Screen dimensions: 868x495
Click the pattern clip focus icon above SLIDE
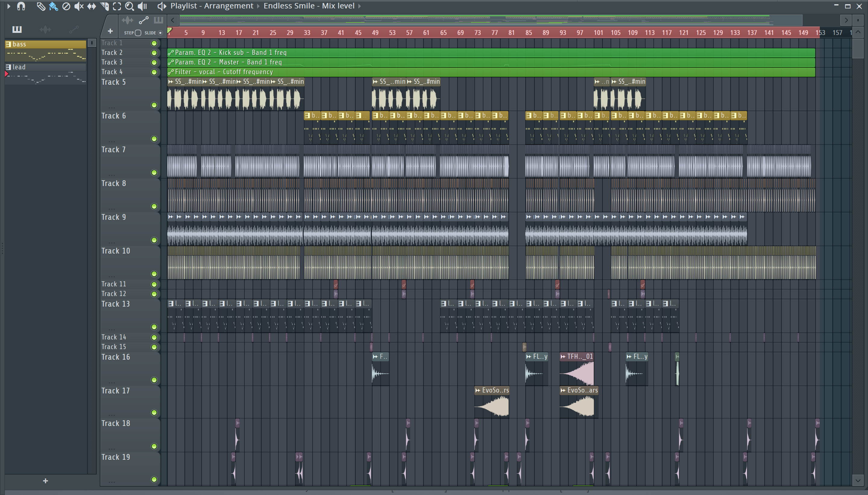(x=158, y=20)
